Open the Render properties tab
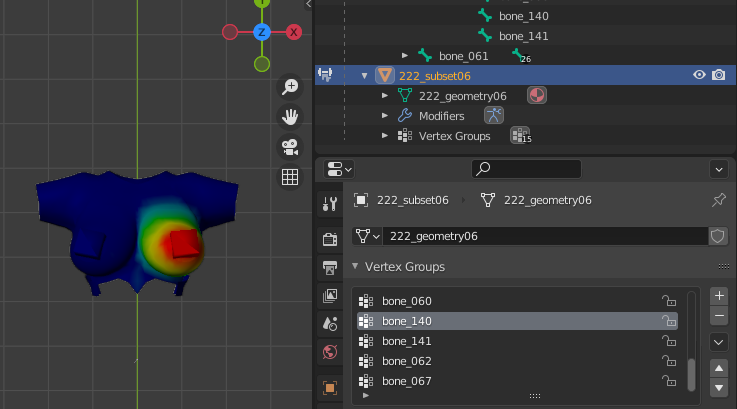The width and height of the screenshot is (737, 409). [x=330, y=239]
